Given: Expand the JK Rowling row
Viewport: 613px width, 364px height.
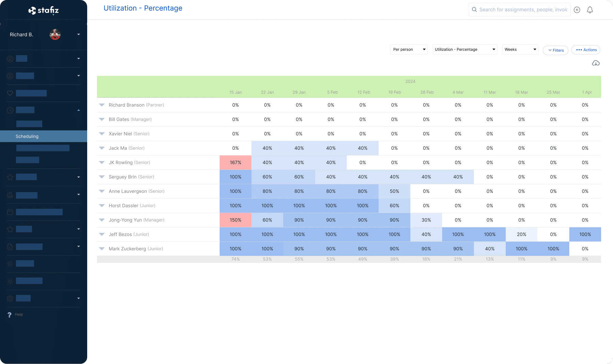Looking at the screenshot, I should (x=101, y=162).
